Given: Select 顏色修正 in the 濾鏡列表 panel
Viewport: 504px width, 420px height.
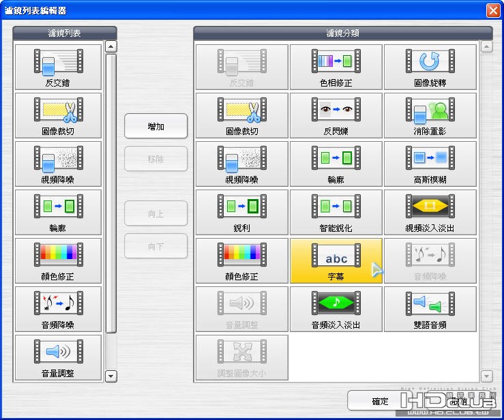Looking at the screenshot, I should (58, 261).
